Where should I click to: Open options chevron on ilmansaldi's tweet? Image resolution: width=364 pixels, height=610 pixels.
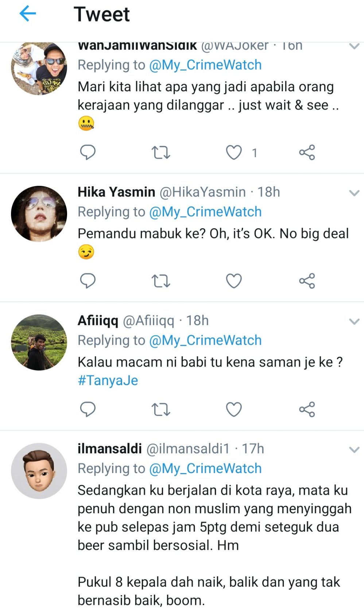click(354, 449)
